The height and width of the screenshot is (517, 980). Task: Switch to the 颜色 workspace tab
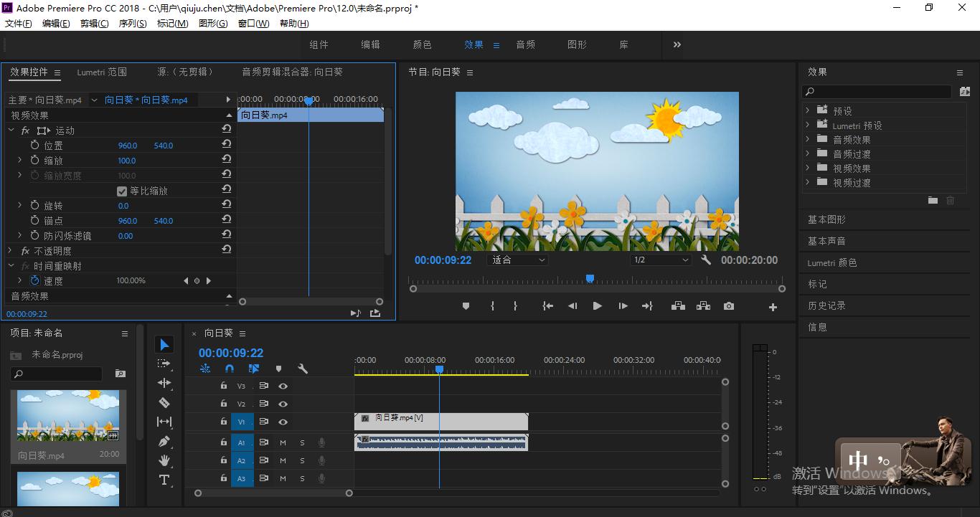(x=422, y=44)
